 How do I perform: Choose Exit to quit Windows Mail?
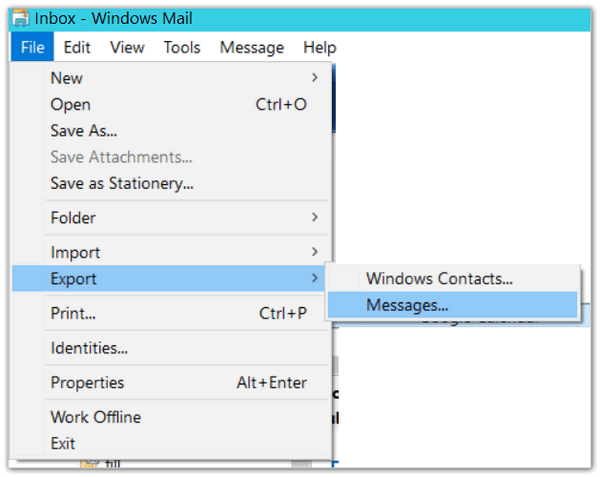pyautogui.click(x=171, y=443)
